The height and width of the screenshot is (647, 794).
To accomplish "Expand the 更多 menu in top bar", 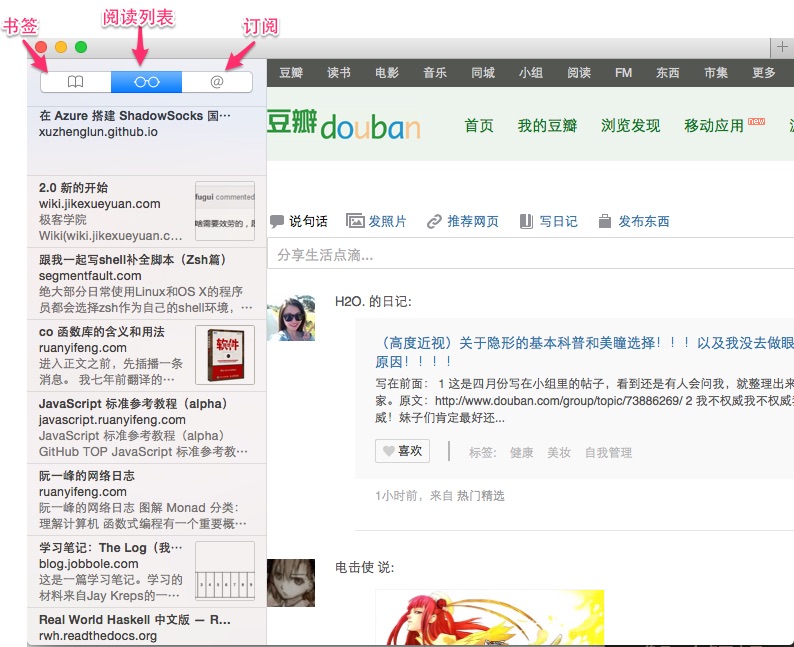I will (x=764, y=73).
